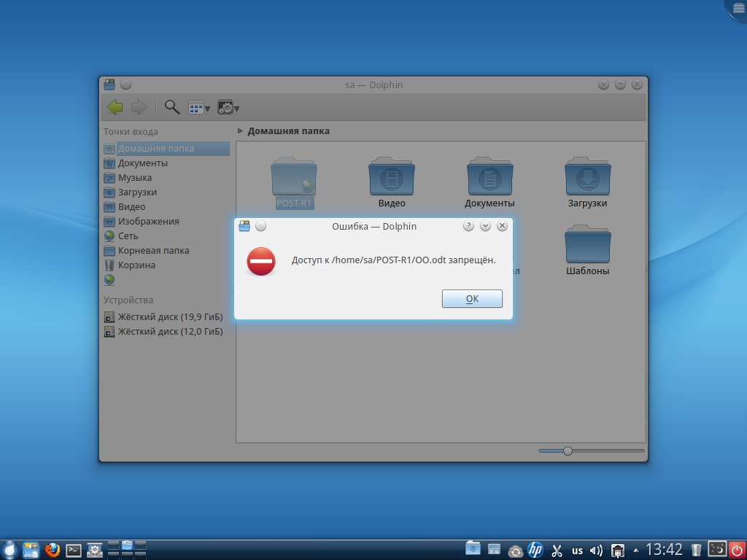
Task: Click the pin button in the Dolphin title bar
Action: 125,85
